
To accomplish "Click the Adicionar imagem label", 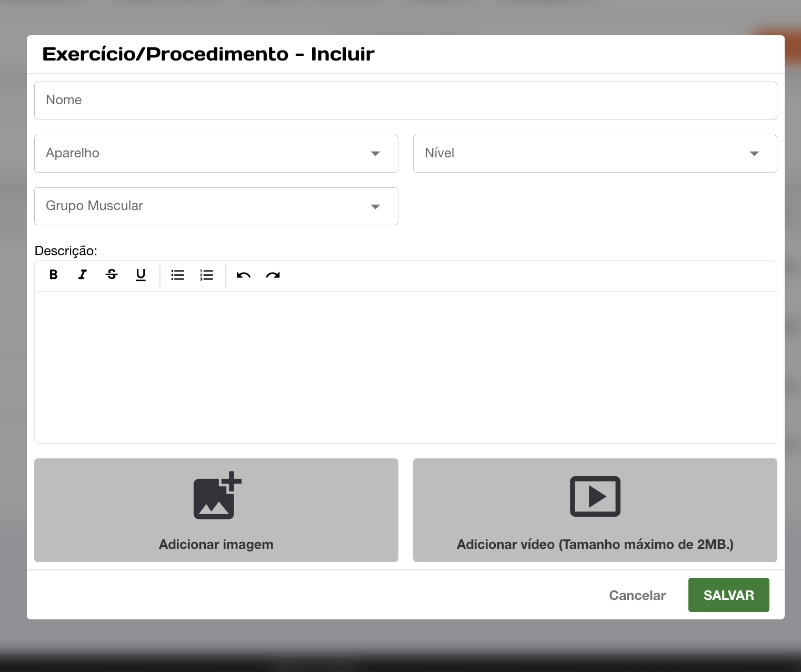I will pyautogui.click(x=216, y=544).
